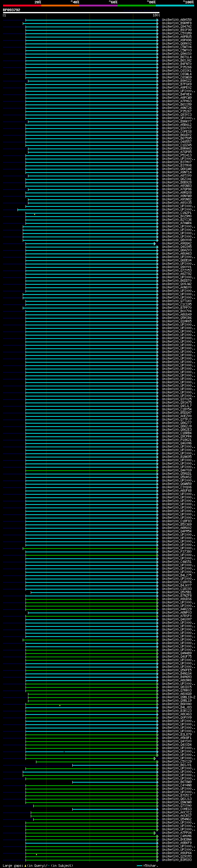197x868 pixels.
Task: Click the short cyan bar for B6SJV1
Action: tap(115, 765)
